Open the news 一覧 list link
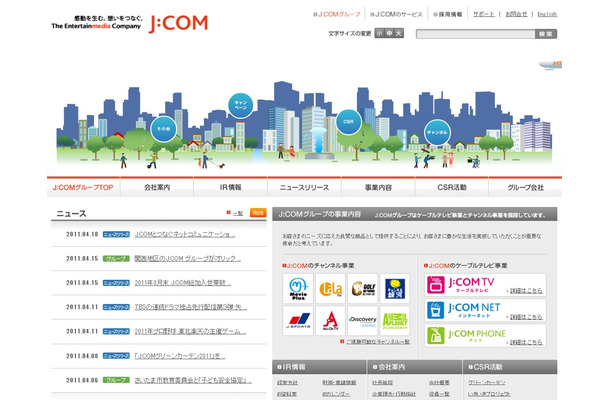 pos(238,213)
